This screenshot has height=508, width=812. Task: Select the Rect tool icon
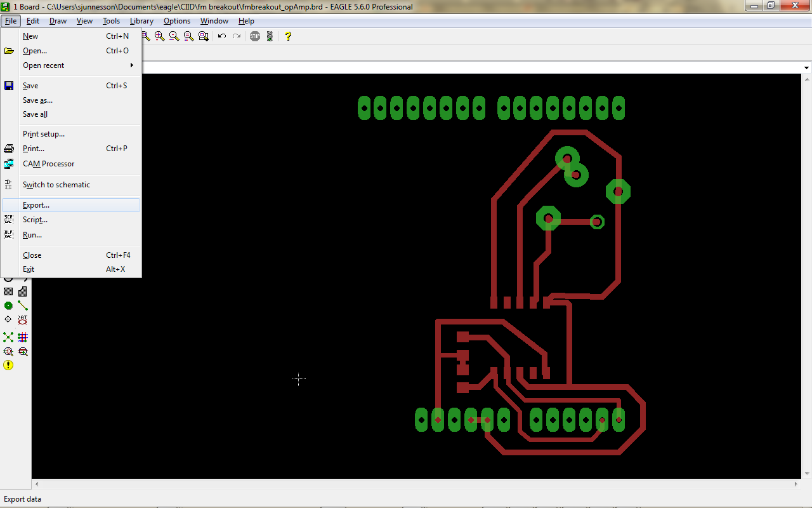coord(8,291)
